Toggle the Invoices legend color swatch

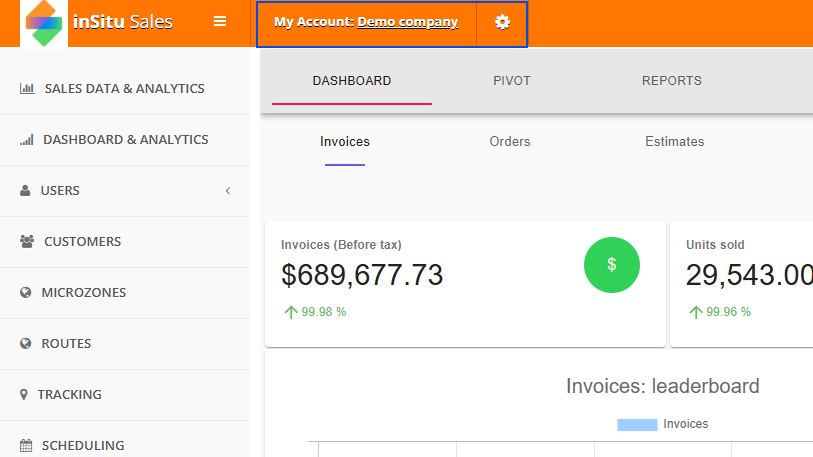637,425
